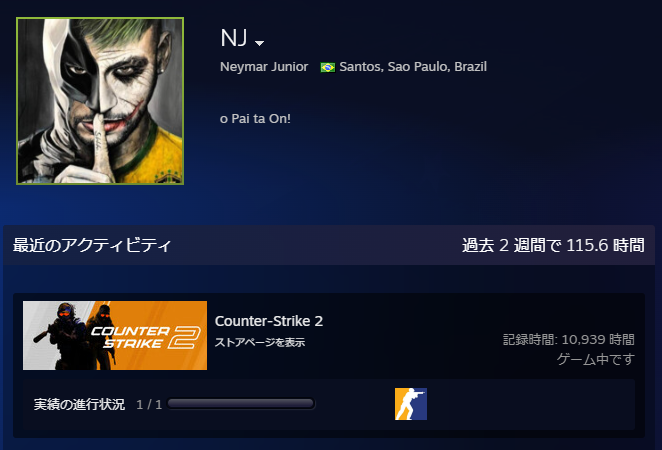Open the NJ profile avatar image
Image resolution: width=662 pixels, height=450 pixels.
[100, 101]
